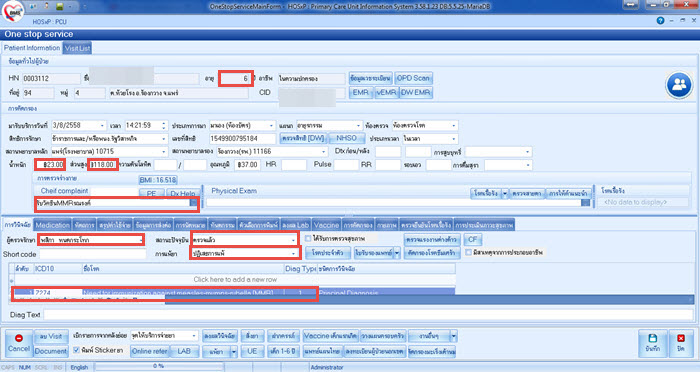Click the ICD10 column header
Screen dimensions: 700x372
(x=58, y=268)
